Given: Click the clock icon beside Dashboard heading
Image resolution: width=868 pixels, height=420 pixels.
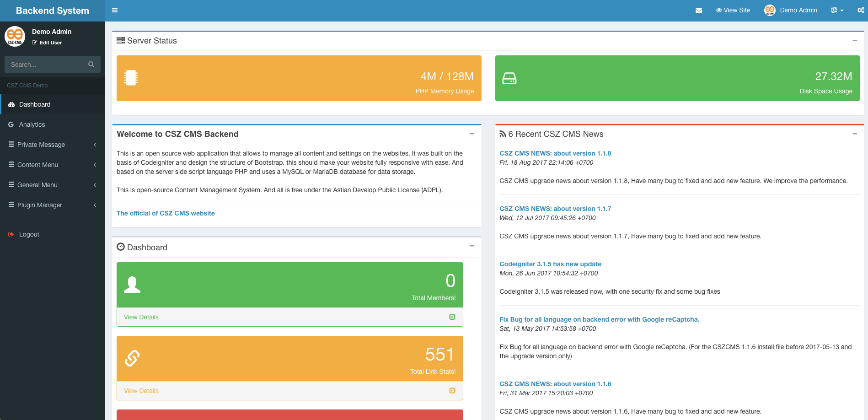Looking at the screenshot, I should click(x=121, y=247).
